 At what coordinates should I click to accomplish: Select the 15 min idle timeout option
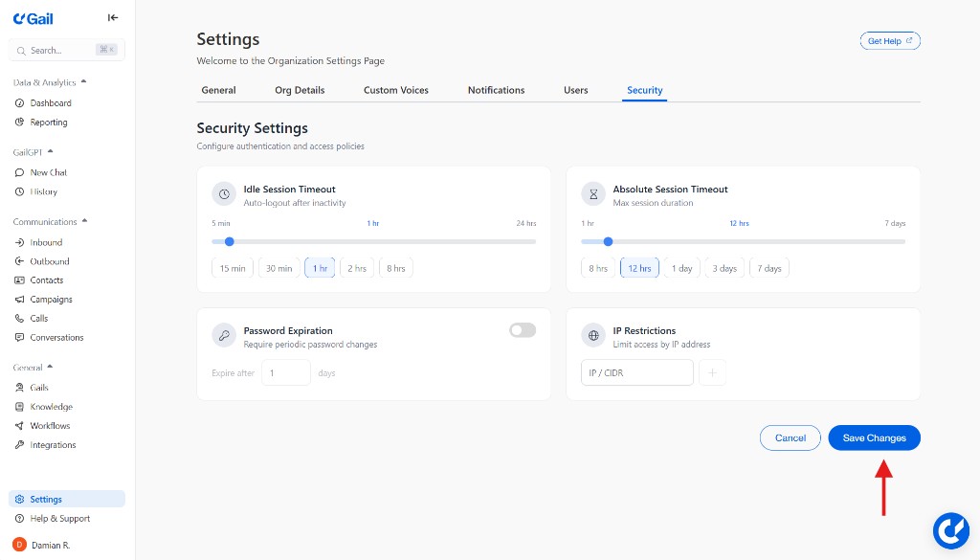233,269
